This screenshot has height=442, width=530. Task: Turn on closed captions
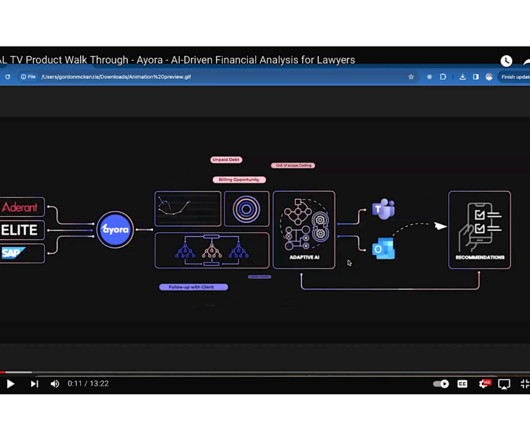tap(462, 384)
